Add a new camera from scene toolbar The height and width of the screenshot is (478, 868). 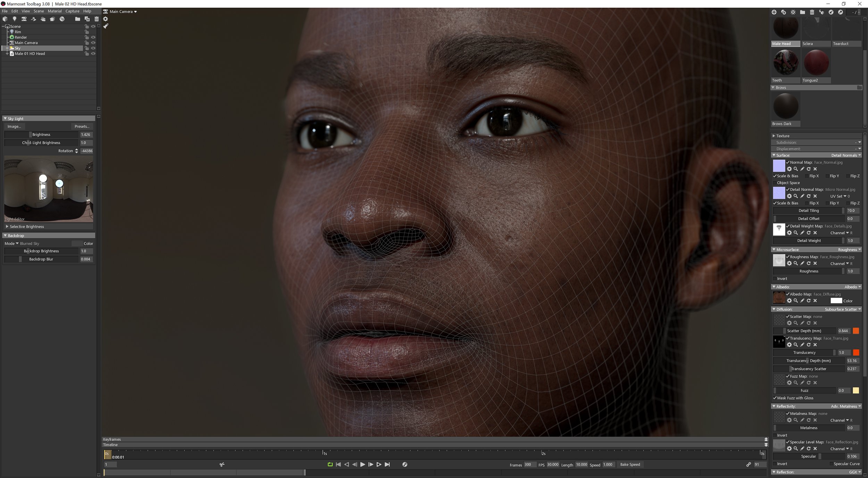point(24,19)
